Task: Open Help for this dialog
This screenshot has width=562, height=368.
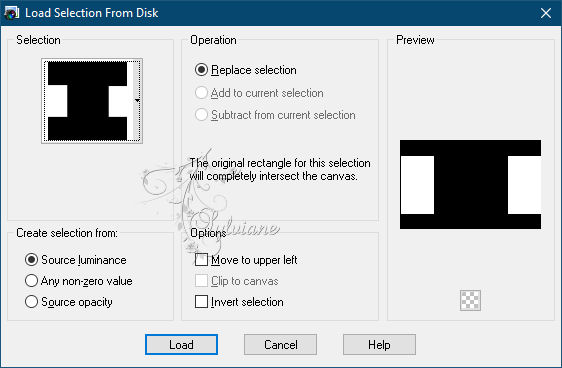Action: 379,345
